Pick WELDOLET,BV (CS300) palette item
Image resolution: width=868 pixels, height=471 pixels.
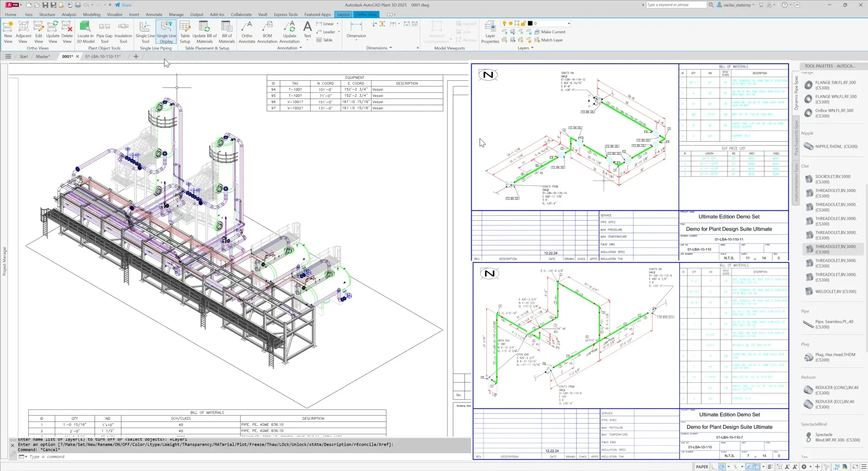[x=831, y=291]
